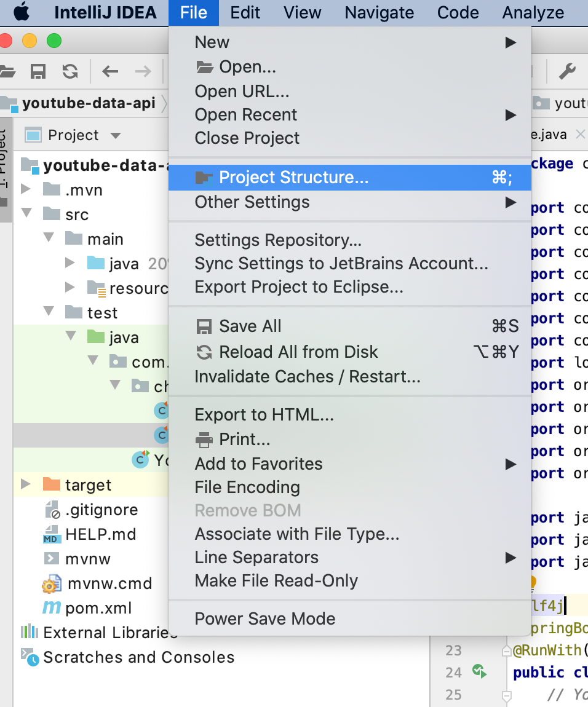Screen dimensions: 588x707
Task: Collapse the test folder
Action: pyautogui.click(x=49, y=310)
